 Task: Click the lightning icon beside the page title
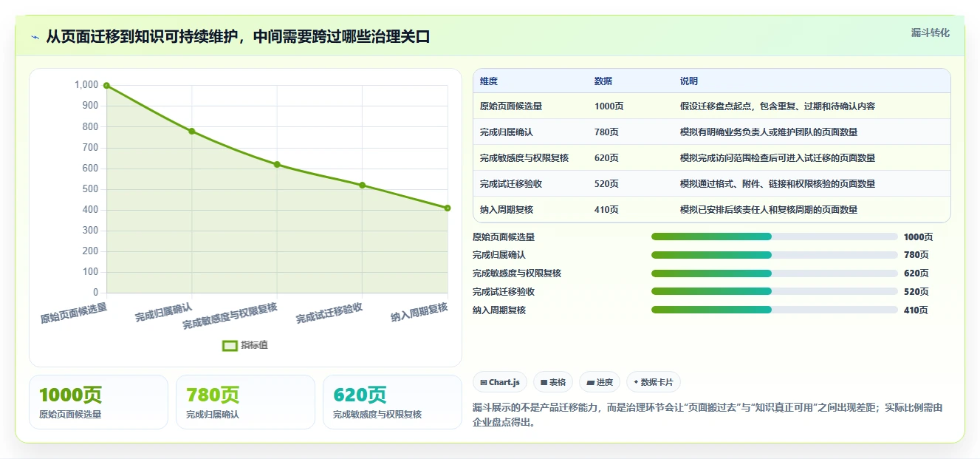pyautogui.click(x=35, y=37)
